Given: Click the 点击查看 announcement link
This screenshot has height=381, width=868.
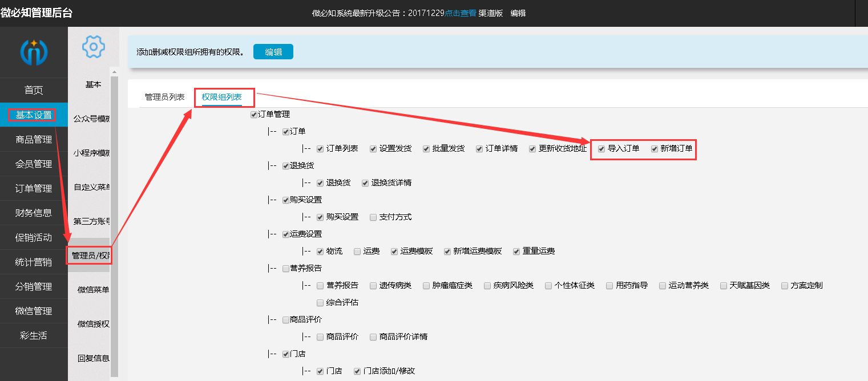Looking at the screenshot, I should pos(461,13).
